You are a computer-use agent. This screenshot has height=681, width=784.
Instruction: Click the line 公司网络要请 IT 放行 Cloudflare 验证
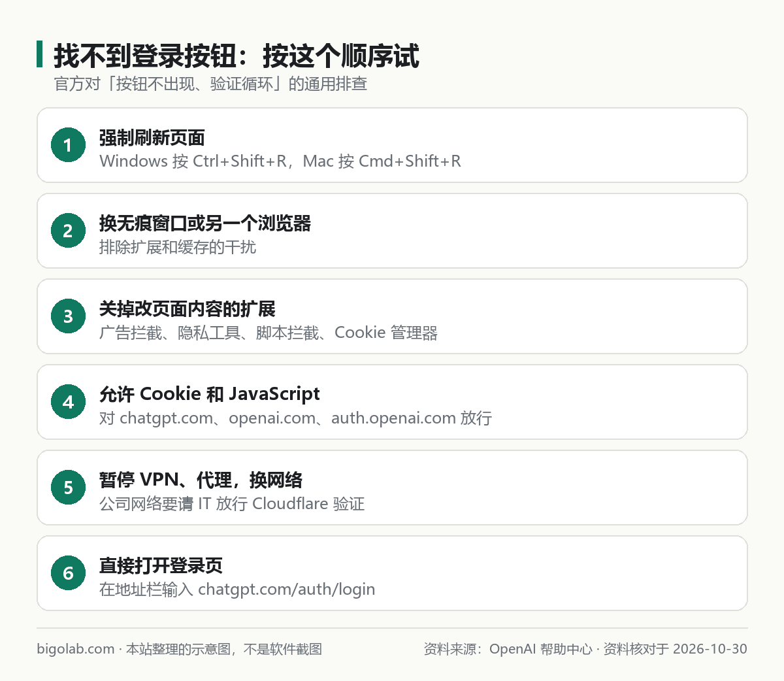pos(232,504)
